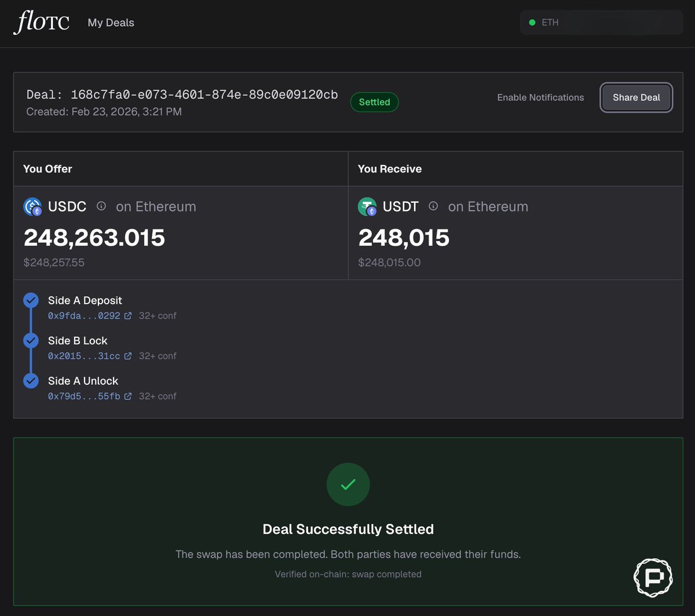Click the USDC token icon
Image resolution: width=695 pixels, height=616 pixels.
tap(32, 207)
